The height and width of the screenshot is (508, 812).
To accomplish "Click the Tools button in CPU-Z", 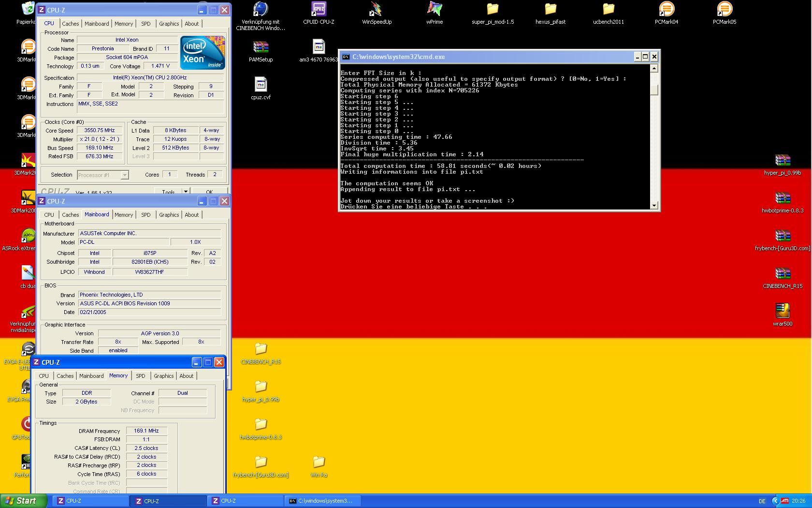I will tap(168, 192).
